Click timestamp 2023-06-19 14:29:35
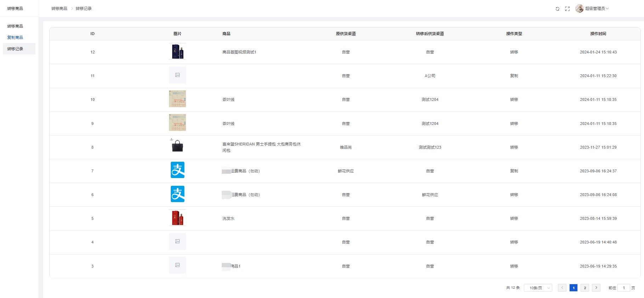644x298 pixels. tap(598, 267)
